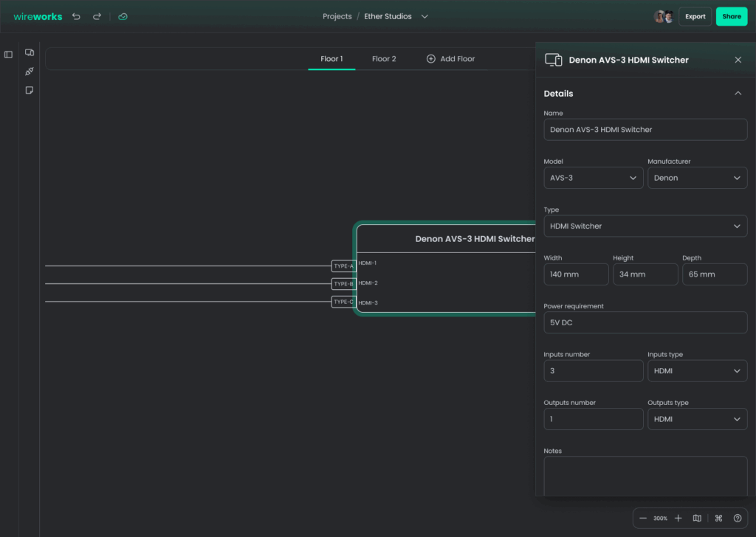The width and height of the screenshot is (756, 537).
Task: Select the cable connector plug tool
Action: click(x=30, y=72)
